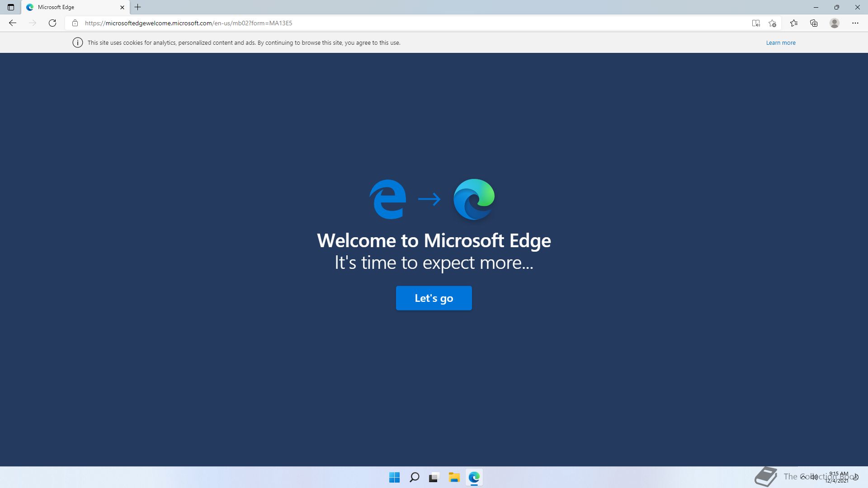The width and height of the screenshot is (868, 488).
Task: Open Settings and more ellipsis menu
Action: pyautogui.click(x=855, y=23)
